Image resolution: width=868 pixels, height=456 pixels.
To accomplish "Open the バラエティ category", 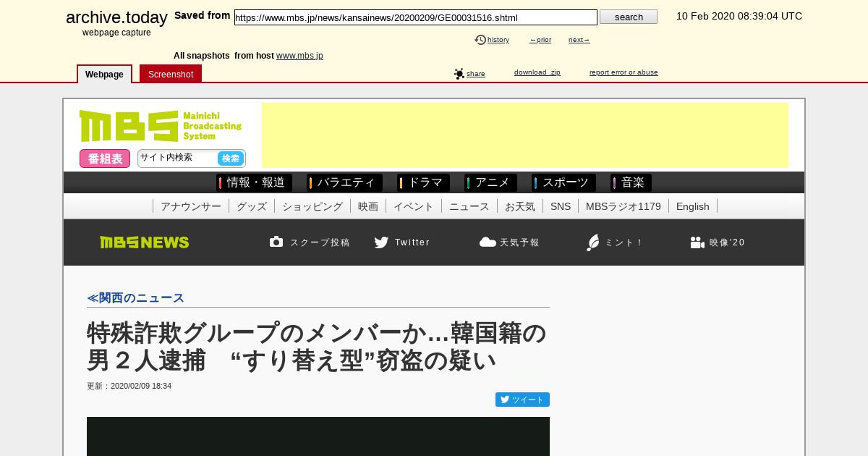I will click(344, 182).
